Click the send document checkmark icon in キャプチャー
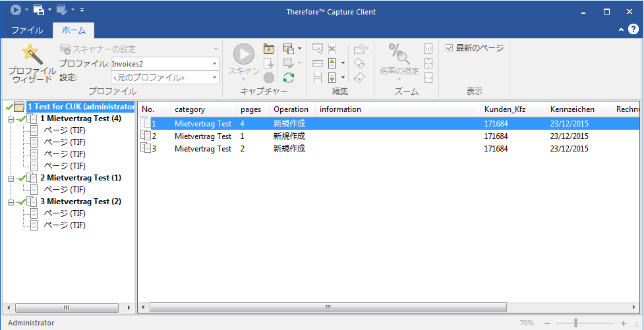The image size is (644, 330). (x=289, y=63)
